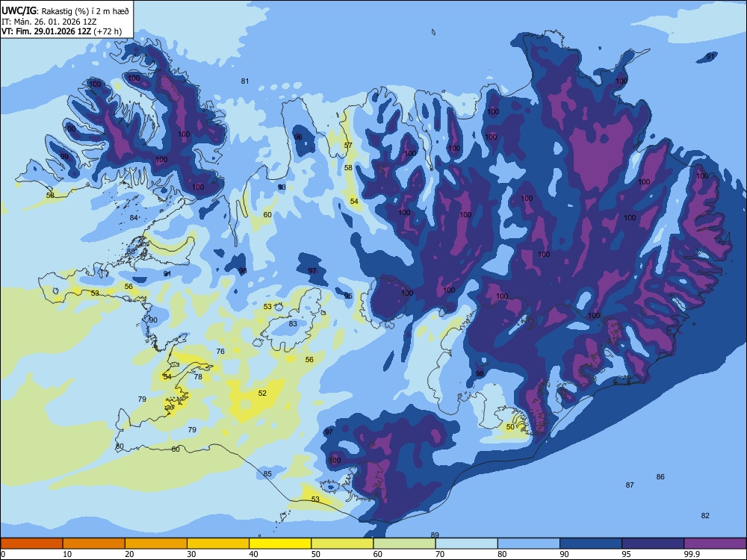Click the map value "85"
The width and height of the screenshot is (747, 560).
coord(267,474)
